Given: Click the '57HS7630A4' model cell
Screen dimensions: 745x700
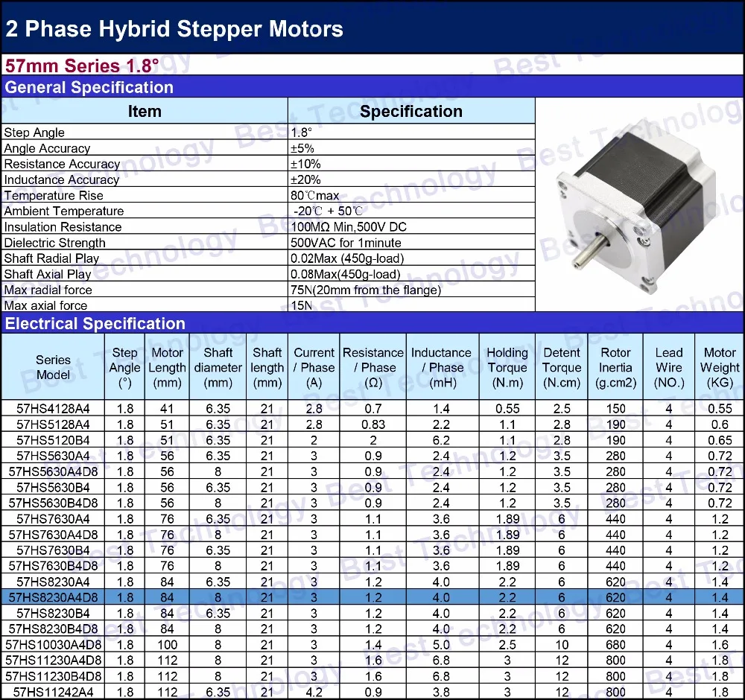Looking at the screenshot, I should pos(53,518).
